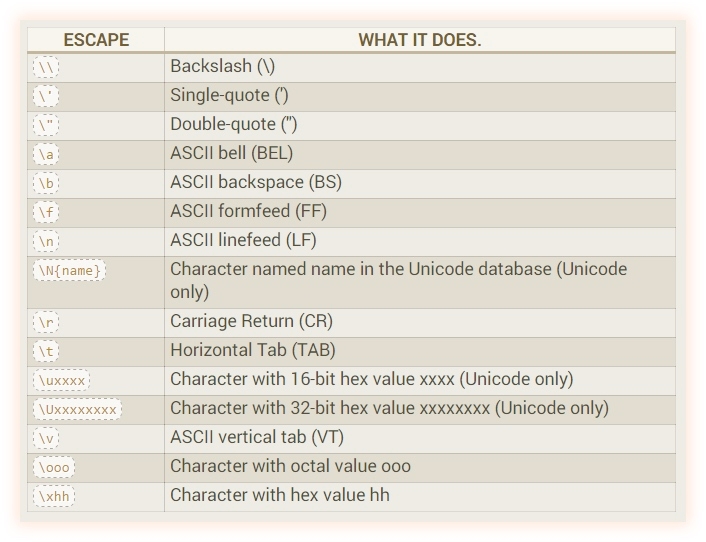Click the \" double-quote escape code
This screenshot has width=706, height=542.
pos(47,125)
